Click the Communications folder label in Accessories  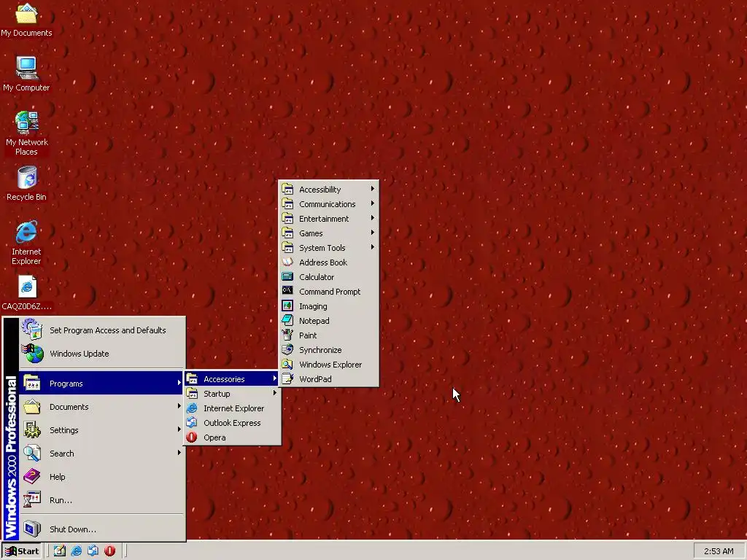[328, 204]
